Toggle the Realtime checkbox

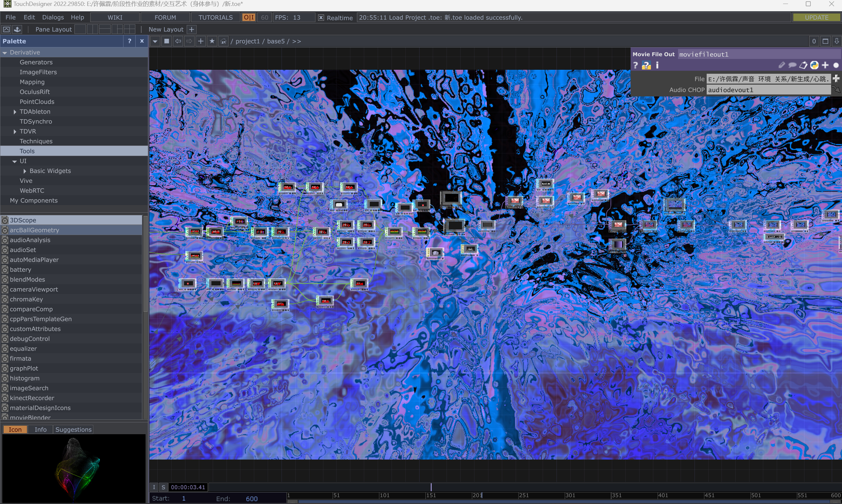tap(321, 18)
